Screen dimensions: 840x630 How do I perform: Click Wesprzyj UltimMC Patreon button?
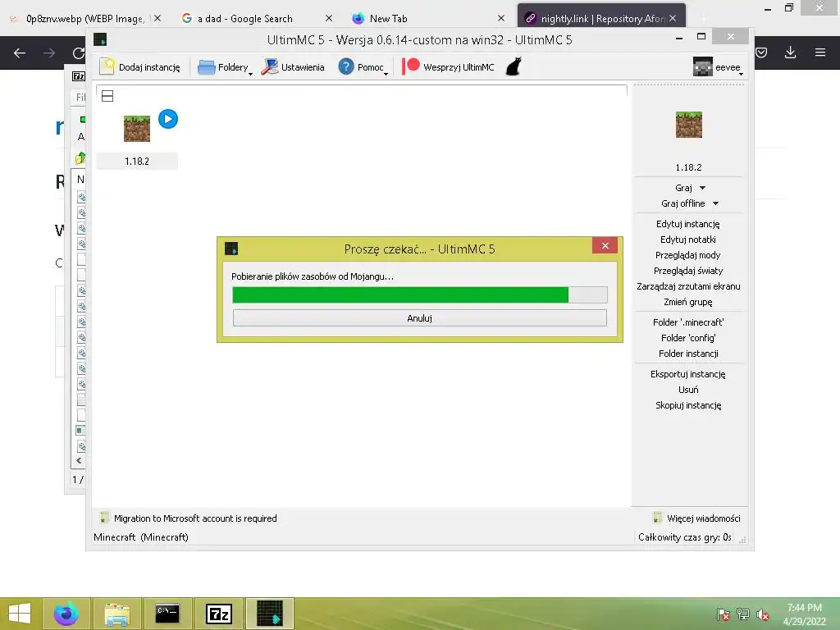click(449, 67)
